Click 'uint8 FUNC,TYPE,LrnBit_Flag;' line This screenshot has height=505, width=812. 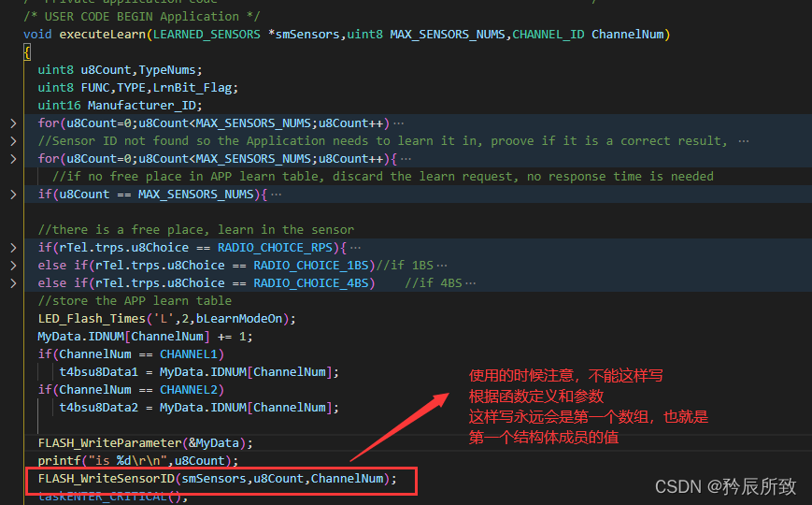pyautogui.click(x=137, y=88)
